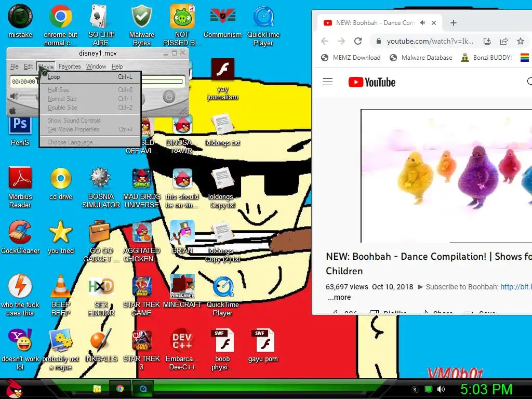Follow the http://bit.l... subscribe link
532x399 pixels.
point(516,287)
